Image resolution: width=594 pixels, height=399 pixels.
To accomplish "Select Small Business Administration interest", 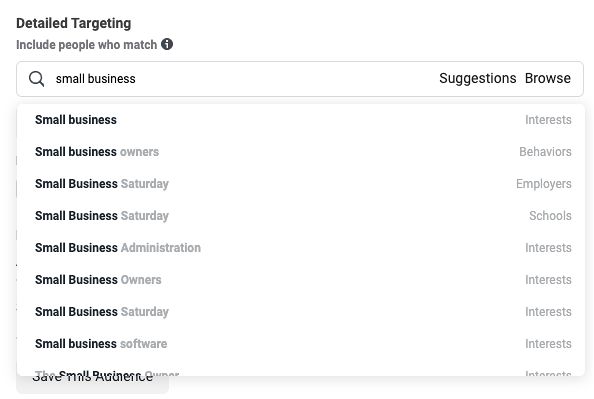I will pyautogui.click(x=301, y=248).
